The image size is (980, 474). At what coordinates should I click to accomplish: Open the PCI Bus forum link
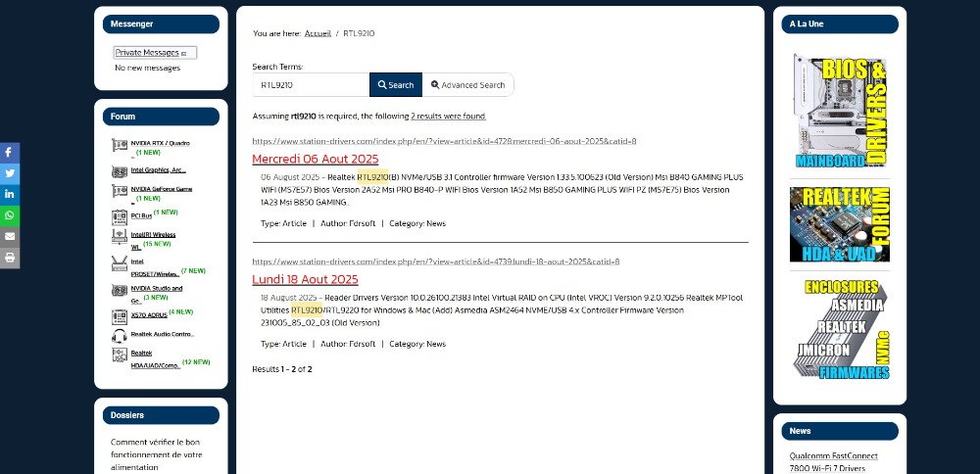(x=141, y=216)
